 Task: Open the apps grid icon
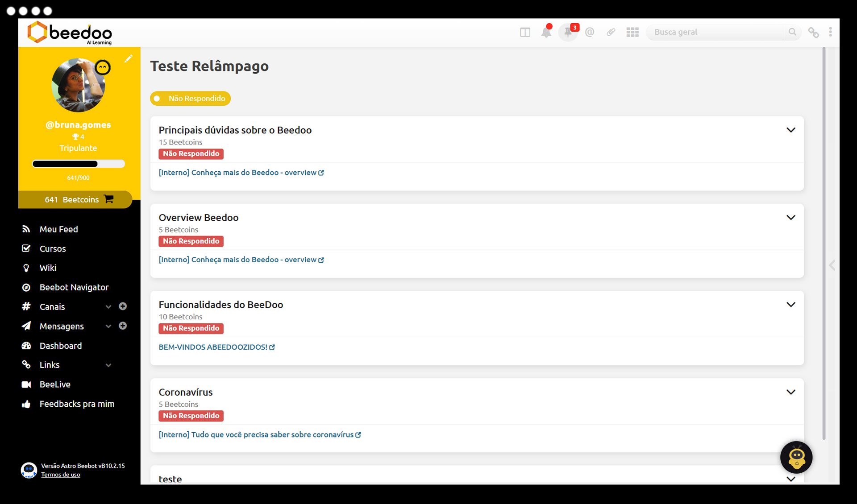(x=632, y=32)
